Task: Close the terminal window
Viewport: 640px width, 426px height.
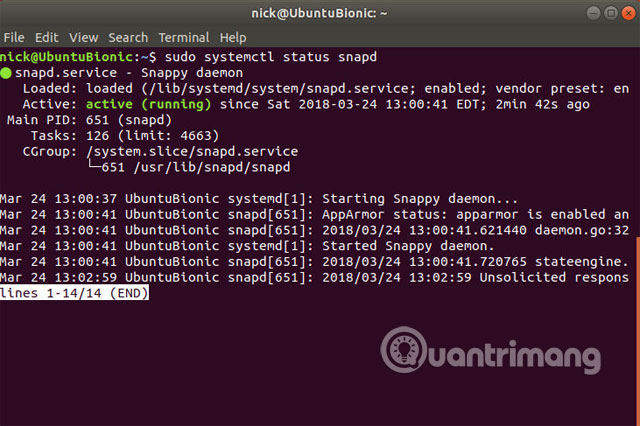Action: (x=629, y=13)
